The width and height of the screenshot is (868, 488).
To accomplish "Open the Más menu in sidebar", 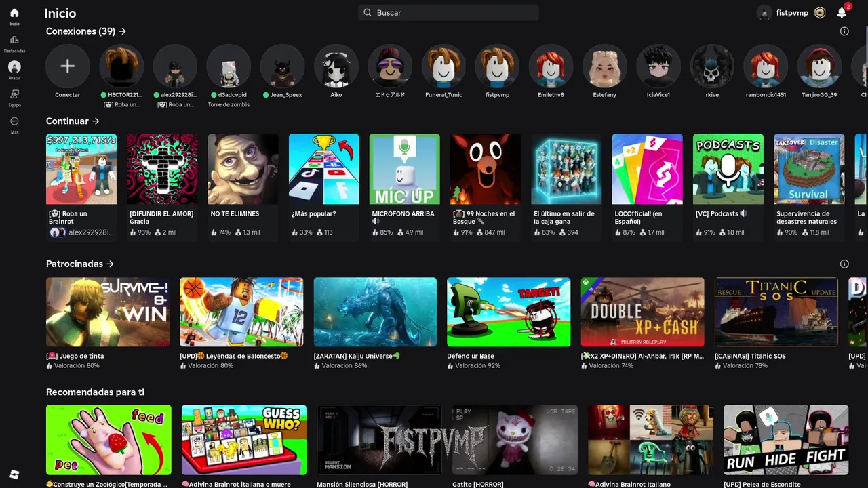I will pos(14,121).
